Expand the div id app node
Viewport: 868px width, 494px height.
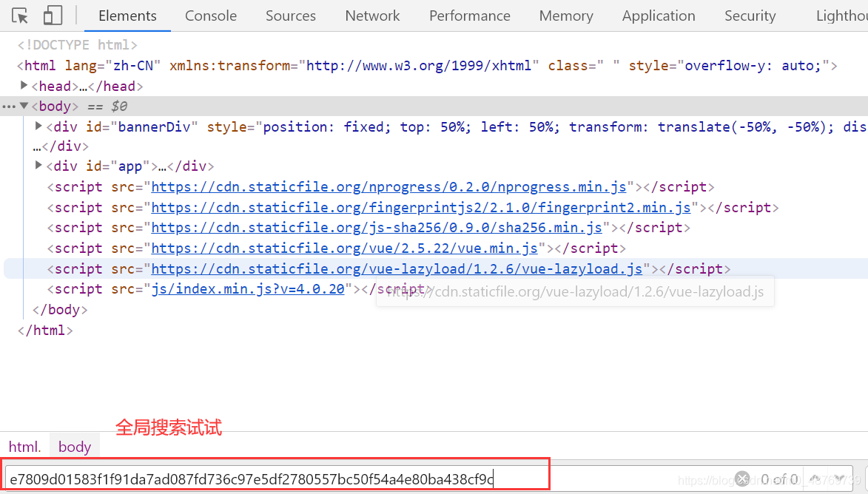tap(38, 165)
